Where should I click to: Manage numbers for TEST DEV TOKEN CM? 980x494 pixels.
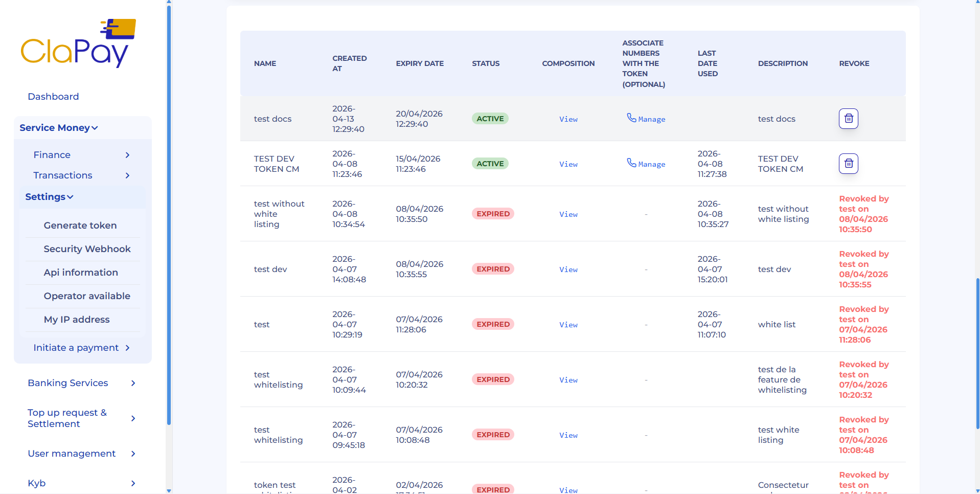(x=646, y=164)
